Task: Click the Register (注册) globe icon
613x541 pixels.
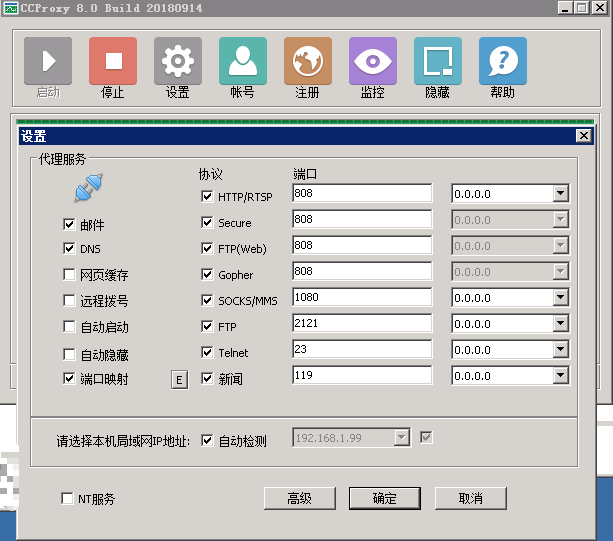Action: click(x=308, y=61)
